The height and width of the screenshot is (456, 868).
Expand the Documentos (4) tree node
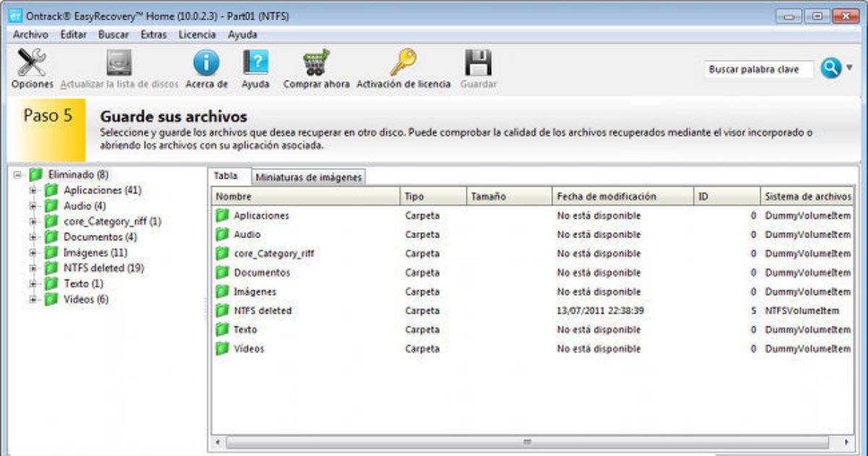[33, 237]
